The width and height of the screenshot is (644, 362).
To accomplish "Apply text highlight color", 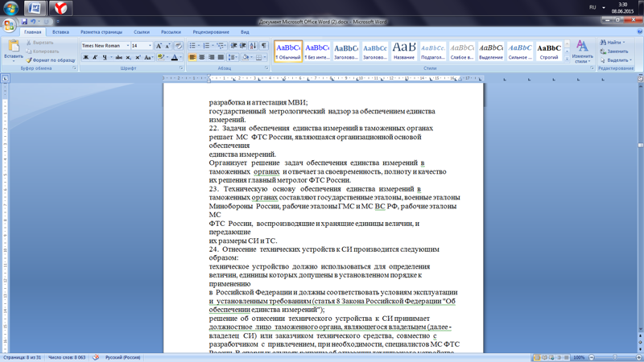I will click(160, 57).
